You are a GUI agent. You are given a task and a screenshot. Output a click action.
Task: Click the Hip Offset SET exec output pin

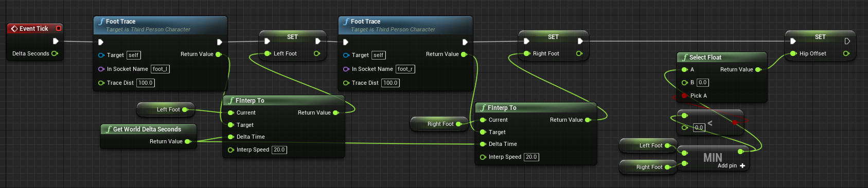[847, 41]
